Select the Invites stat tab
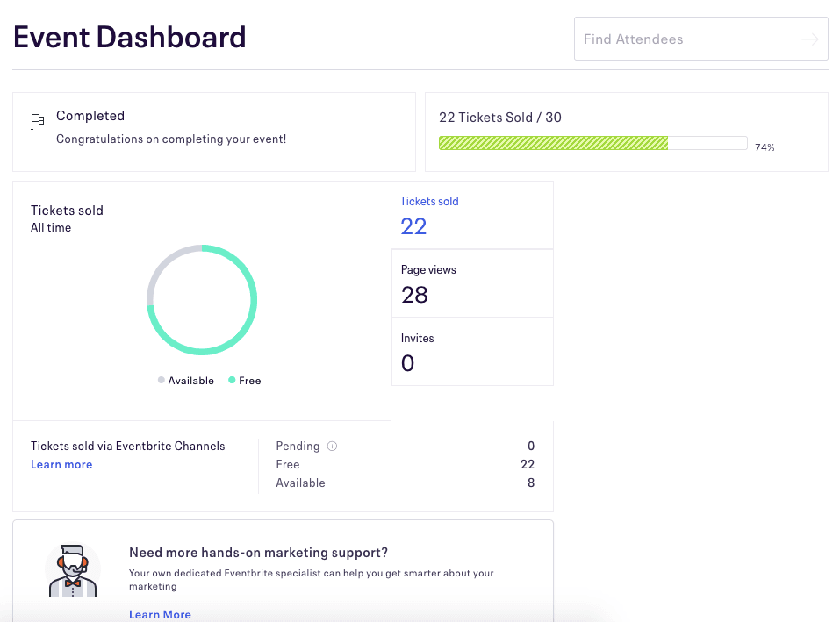840x622 pixels. pos(472,352)
